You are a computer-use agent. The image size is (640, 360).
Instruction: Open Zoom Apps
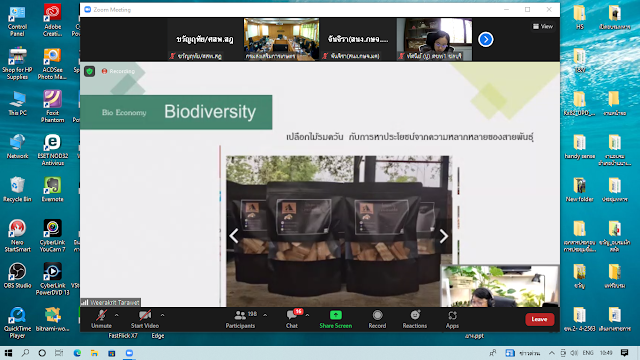tap(452, 319)
